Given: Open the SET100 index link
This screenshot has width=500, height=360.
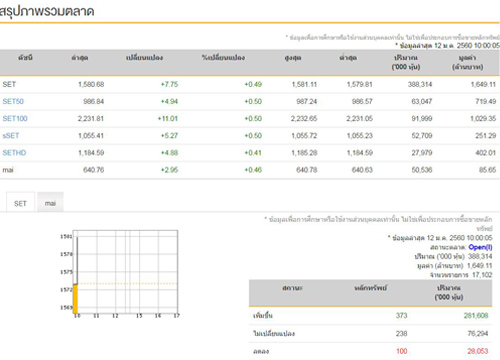Looking at the screenshot, I should (15, 118).
